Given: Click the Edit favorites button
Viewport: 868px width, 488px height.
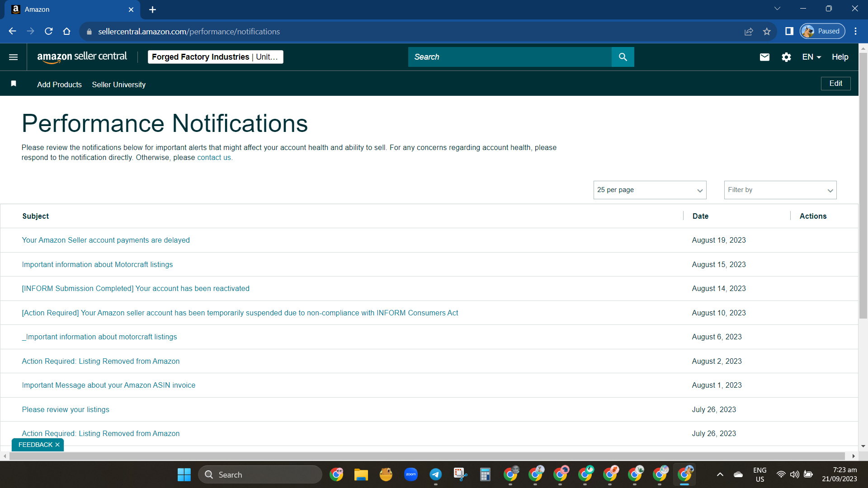Looking at the screenshot, I should 835,84.
